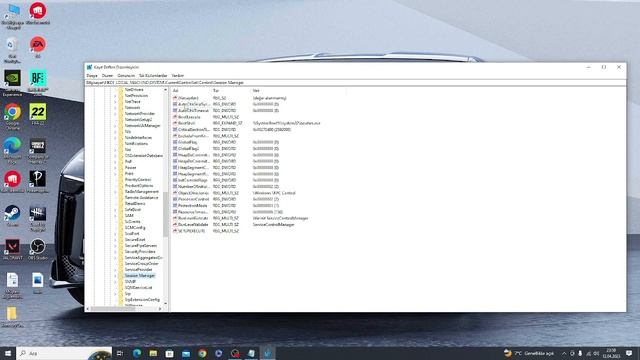Open the Mail app from the taskbar
This screenshot has width=640, height=360.
pyautogui.click(x=186, y=353)
